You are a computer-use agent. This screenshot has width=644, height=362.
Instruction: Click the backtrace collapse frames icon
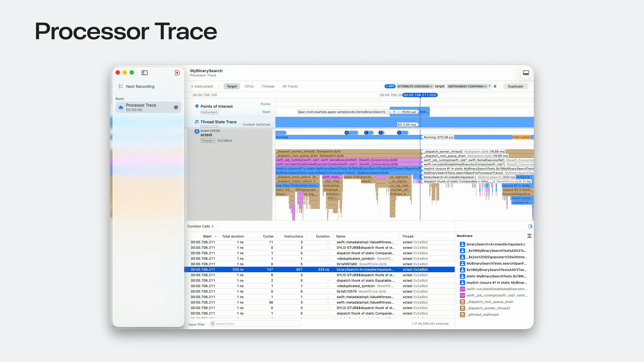(529, 236)
